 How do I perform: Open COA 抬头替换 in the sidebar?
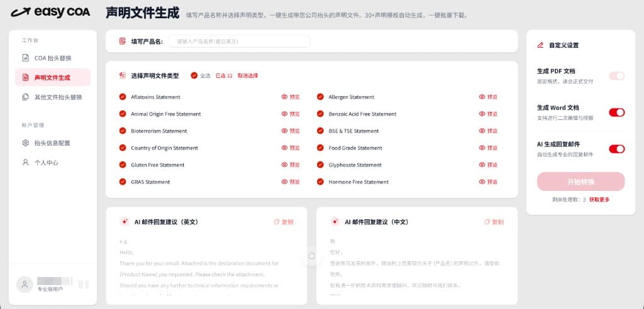click(x=53, y=58)
